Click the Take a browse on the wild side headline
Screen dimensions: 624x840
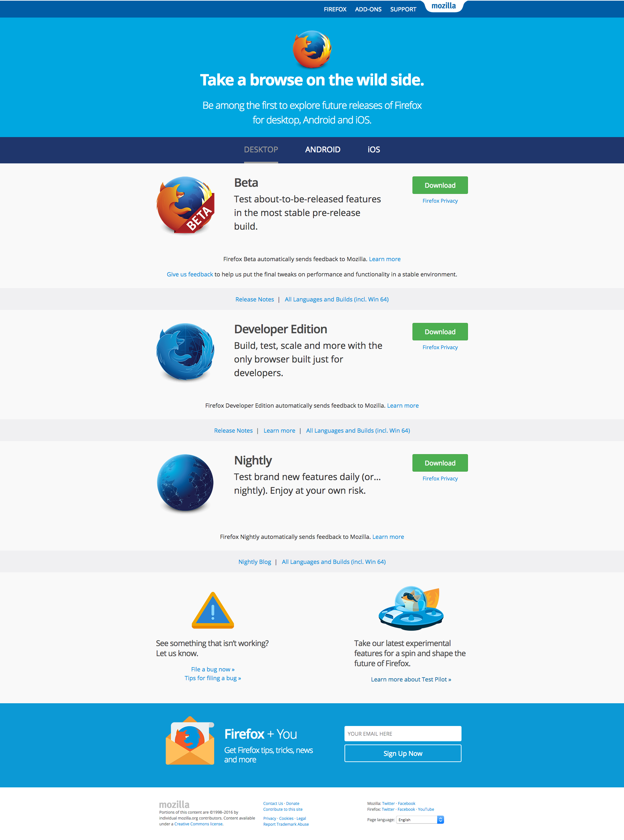point(312,80)
